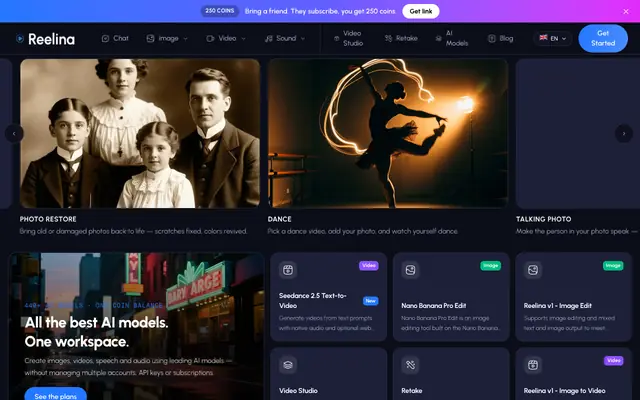Open the Talking Photo card thumbnail
The image size is (640, 400).
[578, 133]
